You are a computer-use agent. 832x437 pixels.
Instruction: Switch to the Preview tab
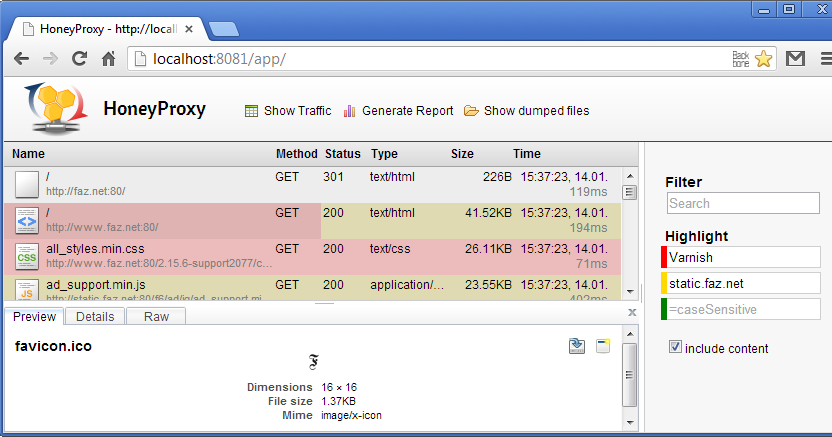34,317
